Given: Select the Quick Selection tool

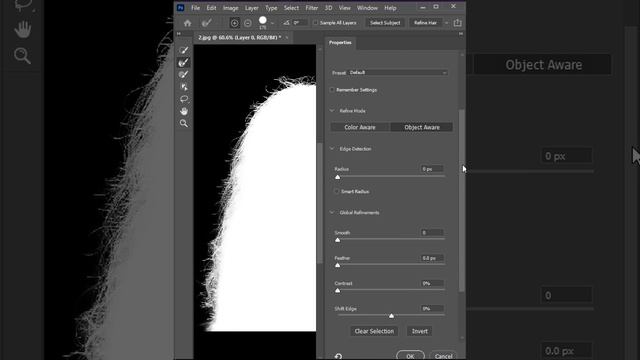Looking at the screenshot, I should [x=184, y=50].
